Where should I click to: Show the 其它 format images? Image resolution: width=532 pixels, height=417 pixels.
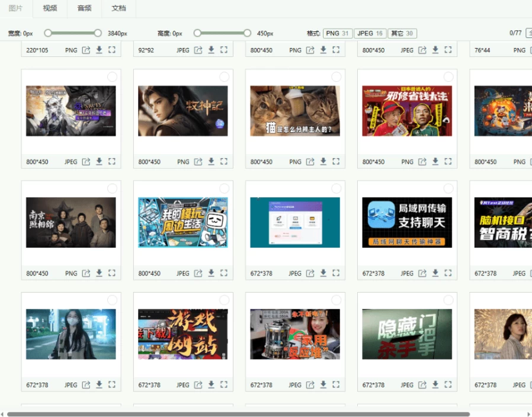(402, 33)
